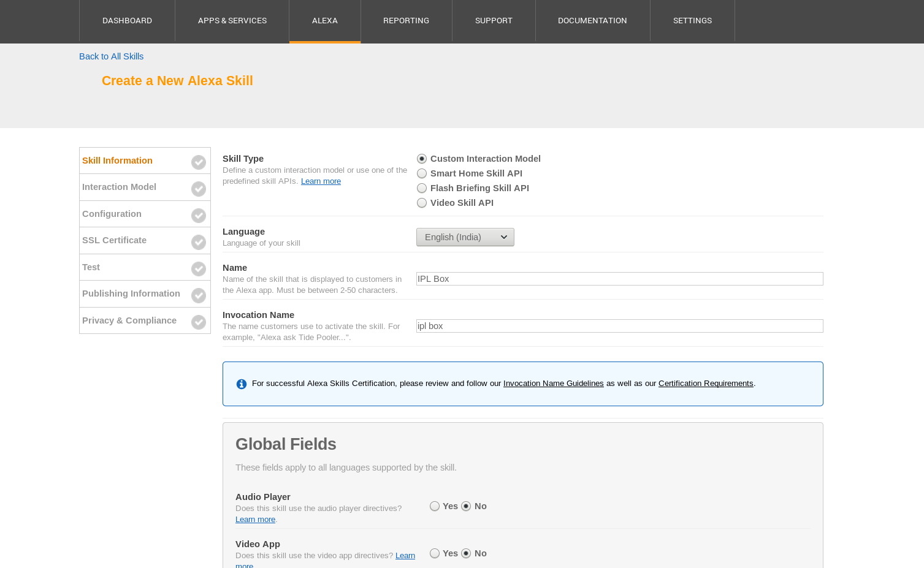This screenshot has height=568, width=924.
Task: Click the checkmark icon beside Configuration
Action: pyautogui.click(x=199, y=216)
